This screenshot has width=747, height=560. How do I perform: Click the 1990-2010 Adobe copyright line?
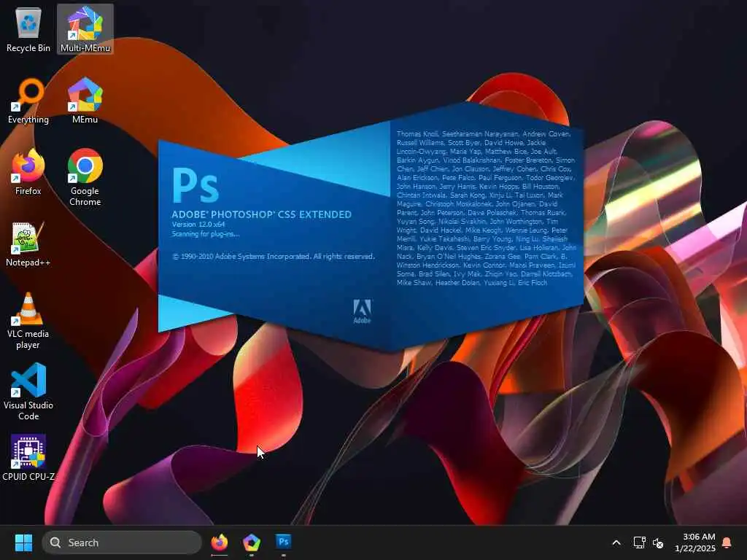pyautogui.click(x=274, y=256)
